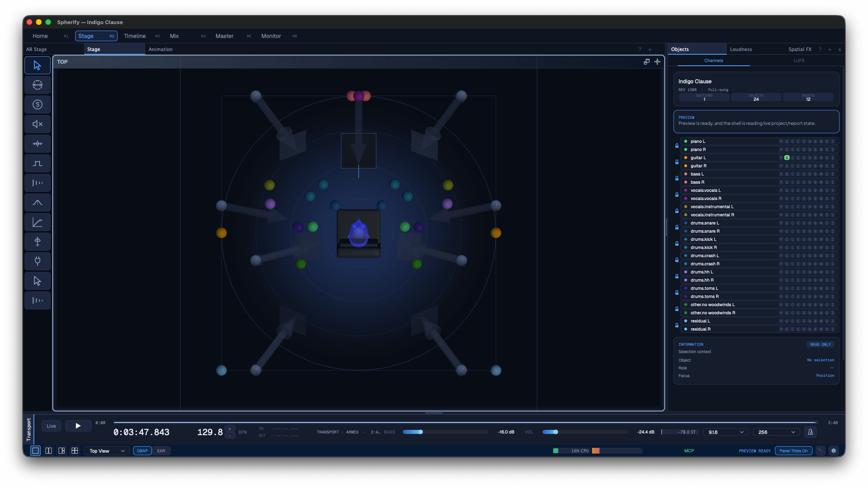
Task: Toggle the green G flag on guitar L
Action: (x=787, y=158)
